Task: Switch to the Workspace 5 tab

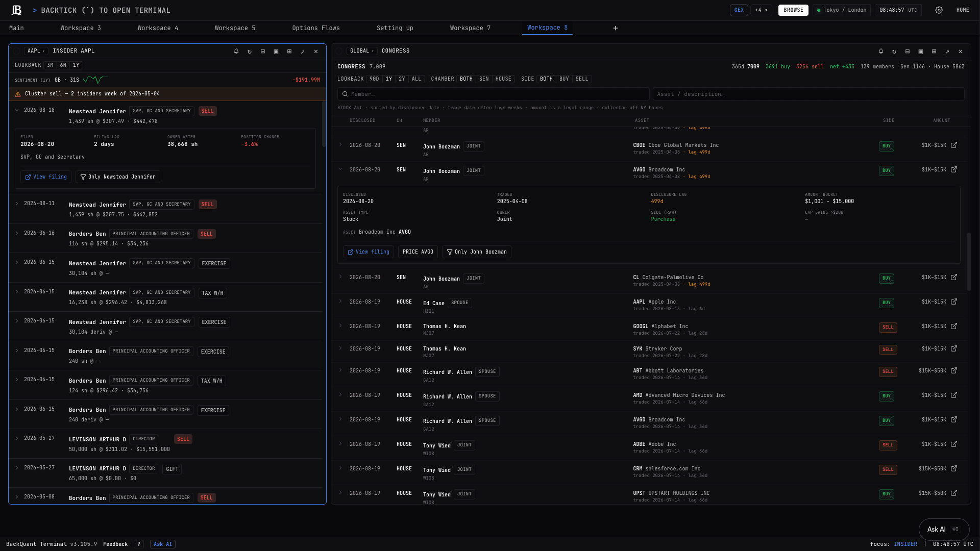Action: pyautogui.click(x=235, y=28)
